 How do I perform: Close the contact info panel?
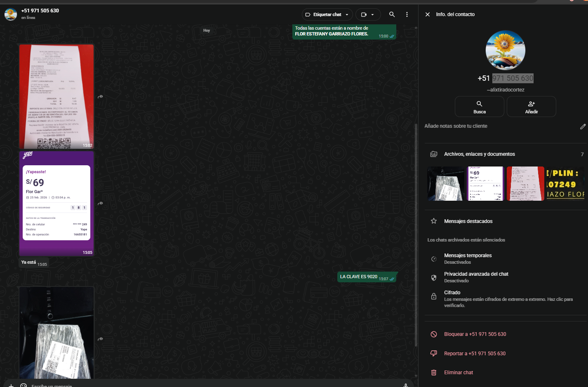(x=428, y=14)
